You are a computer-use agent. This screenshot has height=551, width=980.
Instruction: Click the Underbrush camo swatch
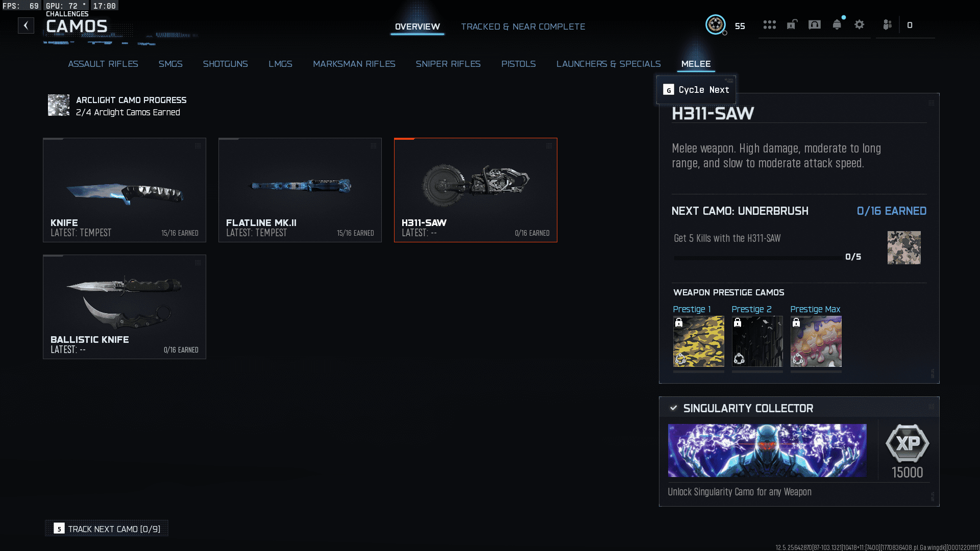click(904, 247)
